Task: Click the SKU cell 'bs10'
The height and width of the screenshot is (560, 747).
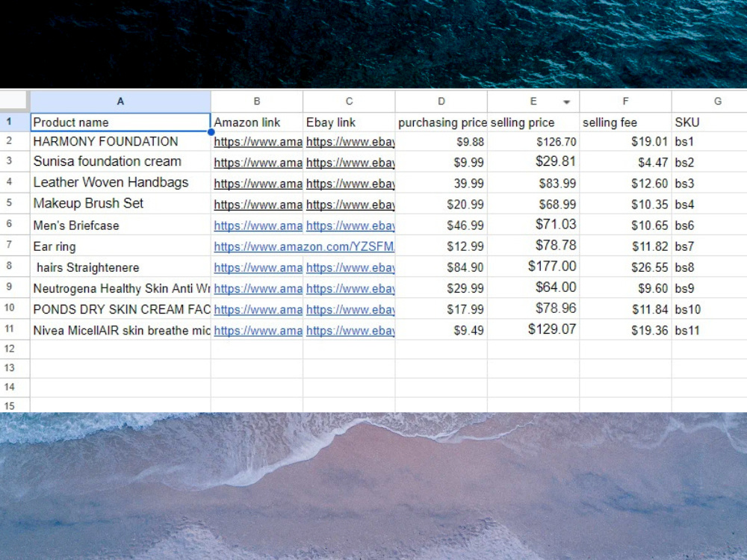Action: pos(710,309)
